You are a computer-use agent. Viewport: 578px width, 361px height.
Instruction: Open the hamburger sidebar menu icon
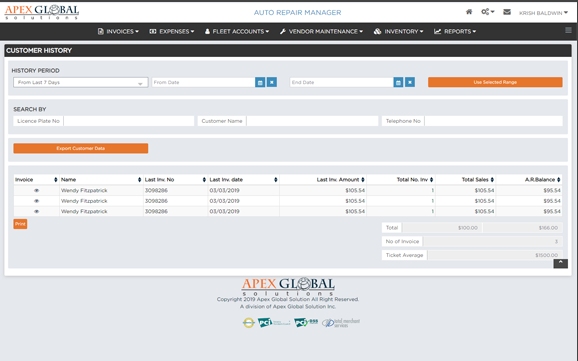pos(568,30)
